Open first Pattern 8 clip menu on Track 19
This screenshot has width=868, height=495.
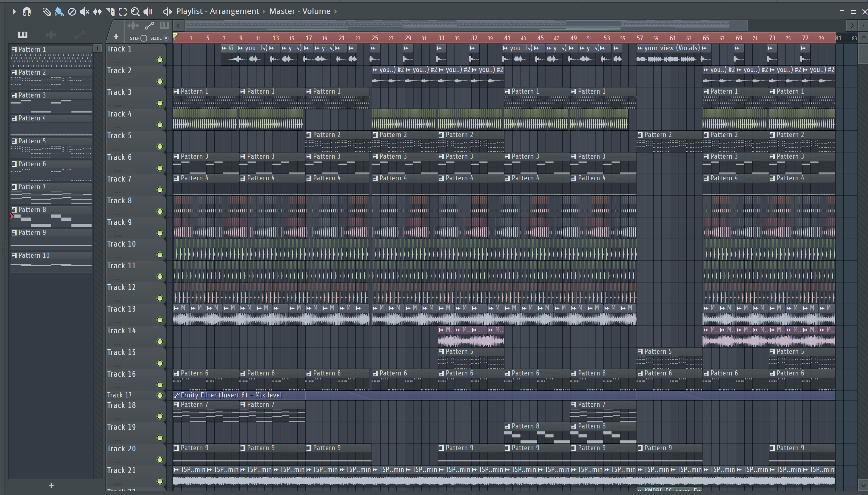click(x=507, y=426)
